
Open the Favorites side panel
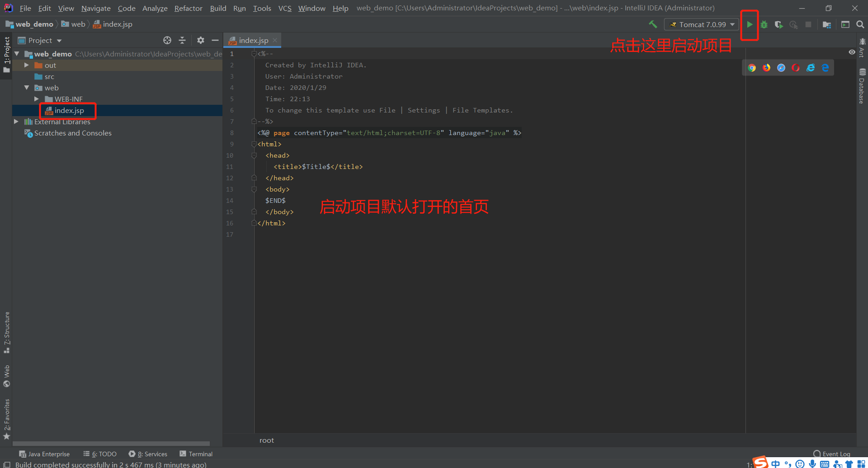point(6,419)
